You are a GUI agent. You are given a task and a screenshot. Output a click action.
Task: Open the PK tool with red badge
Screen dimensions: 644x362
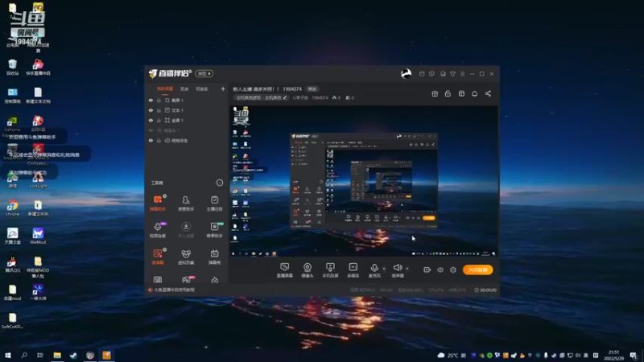pos(186,280)
